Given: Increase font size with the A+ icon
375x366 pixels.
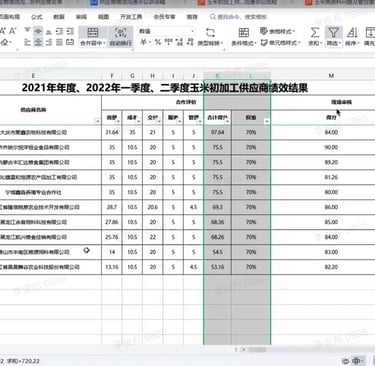Looking at the screenshot, I should [x=2, y=31].
